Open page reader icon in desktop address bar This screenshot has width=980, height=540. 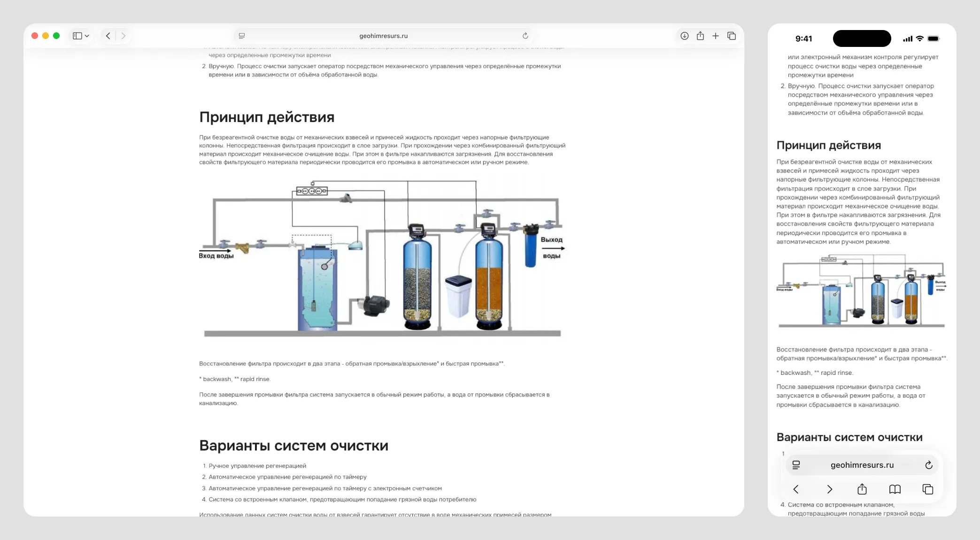coord(242,36)
